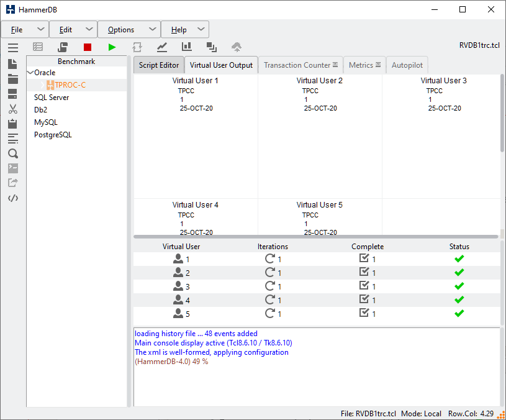Select SQL Server in the Benchmark tree
Viewport: 506px width, 420px height.
(x=52, y=98)
